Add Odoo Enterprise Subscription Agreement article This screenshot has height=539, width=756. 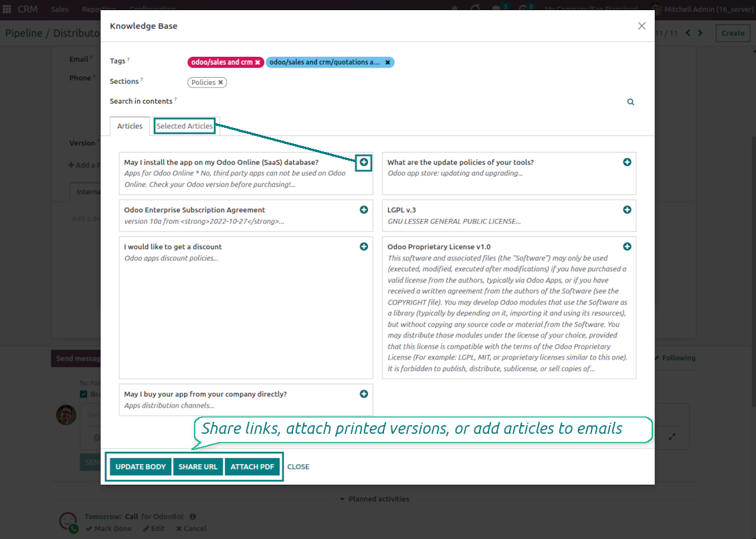point(364,210)
